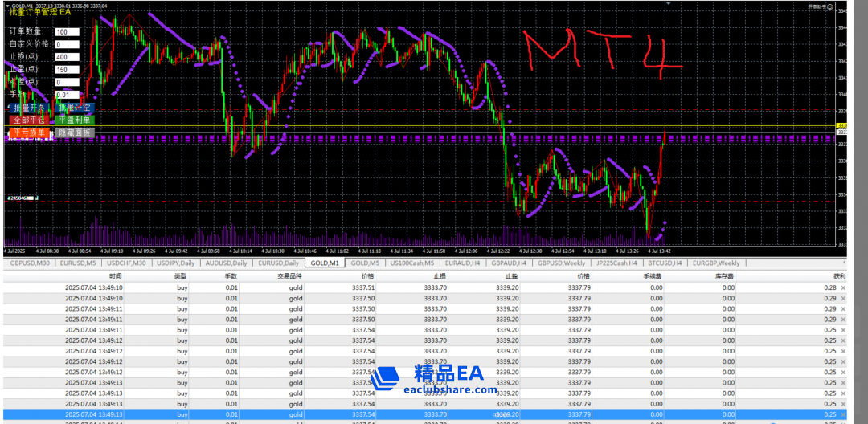Image resolution: width=868 pixels, height=424 pixels.
Task: Switch to the US100Cash,M5 chart tab
Action: pos(411,263)
